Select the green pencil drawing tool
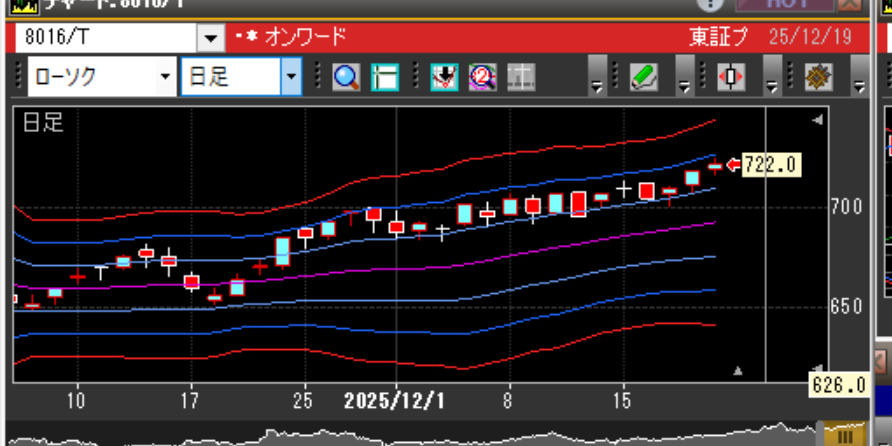892x446 pixels. coord(643,77)
